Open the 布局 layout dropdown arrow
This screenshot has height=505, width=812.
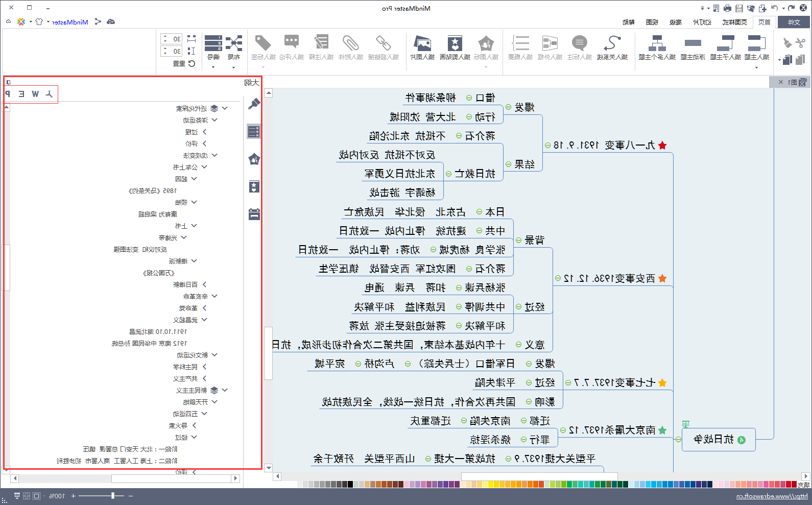tap(234, 67)
